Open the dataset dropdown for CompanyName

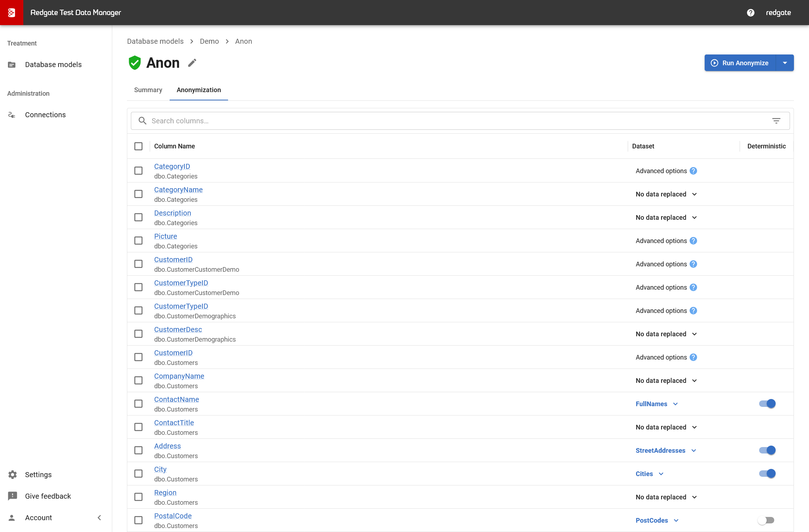(666, 381)
